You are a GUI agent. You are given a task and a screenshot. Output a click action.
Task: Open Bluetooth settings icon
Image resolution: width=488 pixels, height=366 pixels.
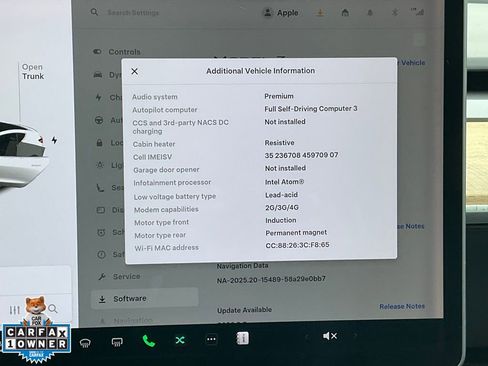pyautogui.click(x=395, y=13)
